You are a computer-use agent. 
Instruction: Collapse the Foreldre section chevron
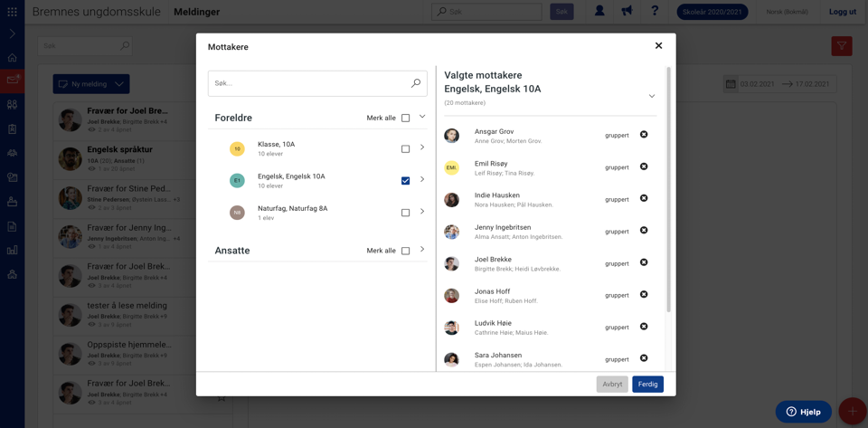coord(422,117)
